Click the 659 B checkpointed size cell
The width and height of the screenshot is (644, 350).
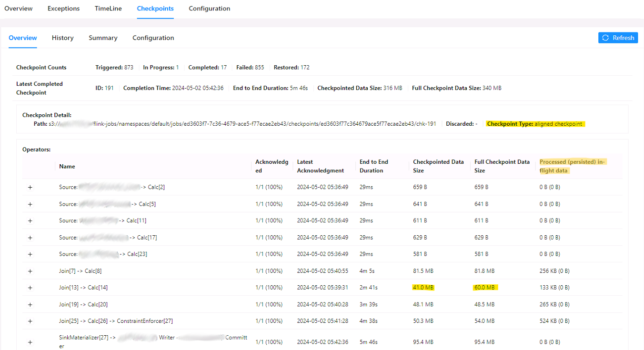pyautogui.click(x=420, y=187)
